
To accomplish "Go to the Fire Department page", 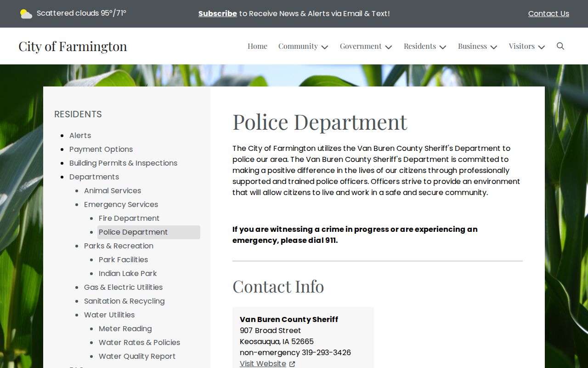I will coord(129,218).
